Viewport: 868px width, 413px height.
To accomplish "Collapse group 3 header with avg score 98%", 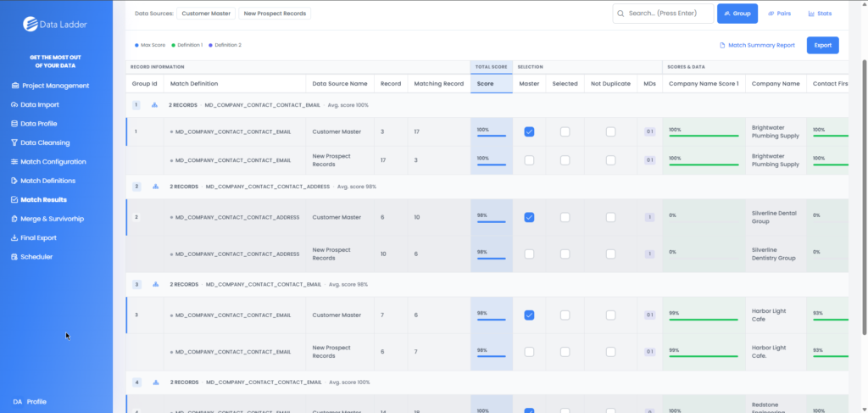I will pos(487,285).
